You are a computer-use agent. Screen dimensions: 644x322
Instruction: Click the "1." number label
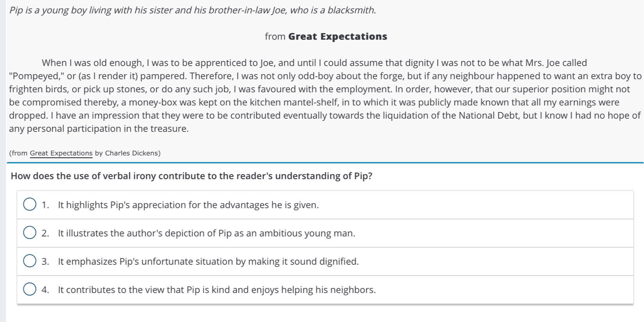(x=45, y=205)
